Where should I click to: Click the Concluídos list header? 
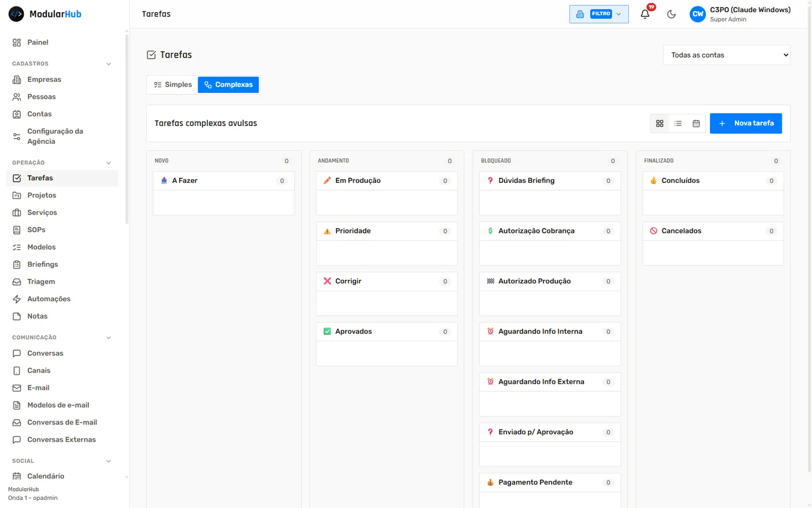713,181
